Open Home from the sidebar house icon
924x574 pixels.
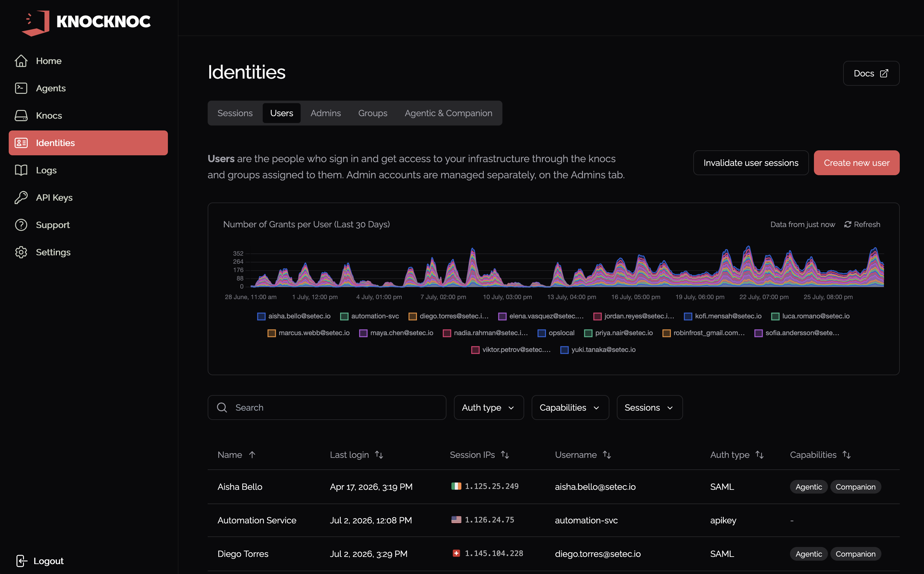pyautogui.click(x=21, y=61)
